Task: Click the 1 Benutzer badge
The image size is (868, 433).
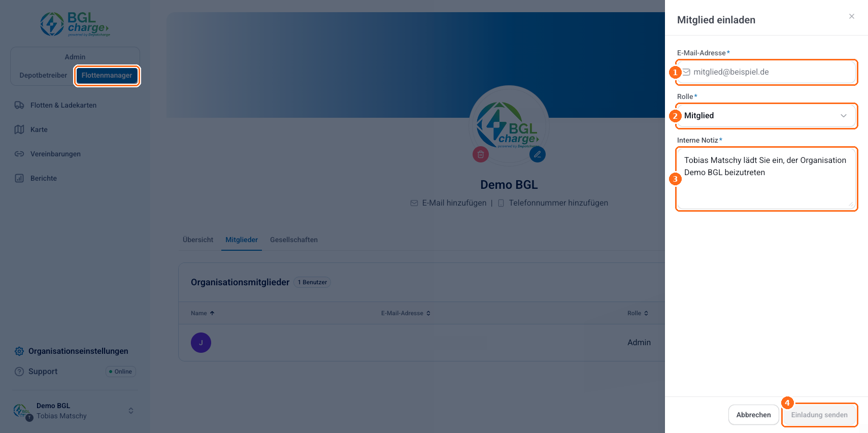Action: click(x=312, y=282)
